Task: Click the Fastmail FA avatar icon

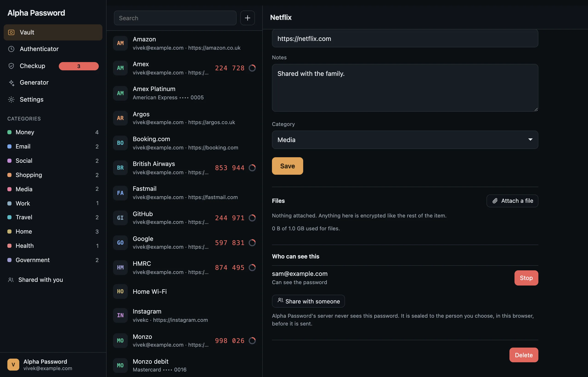Action: [120, 193]
